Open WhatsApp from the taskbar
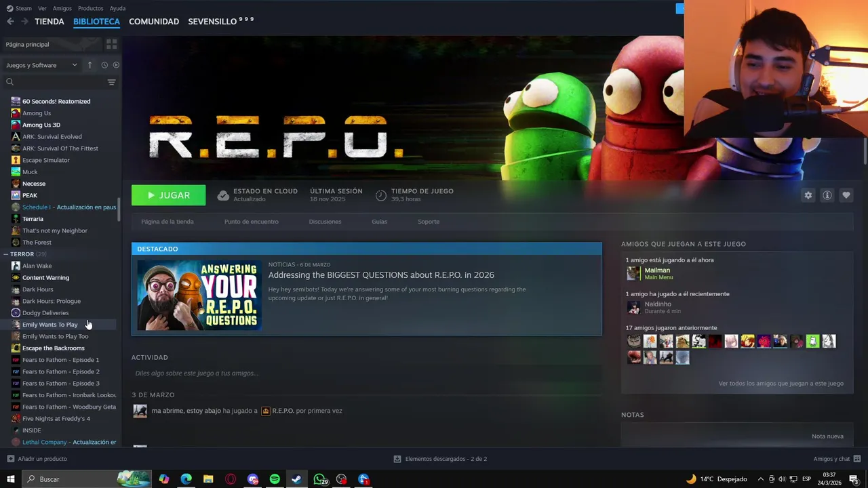 319,479
